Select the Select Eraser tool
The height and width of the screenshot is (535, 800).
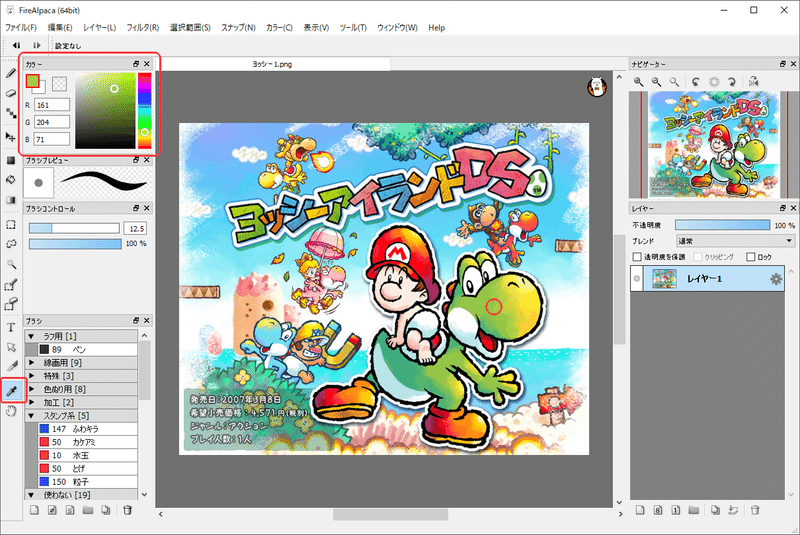11,304
